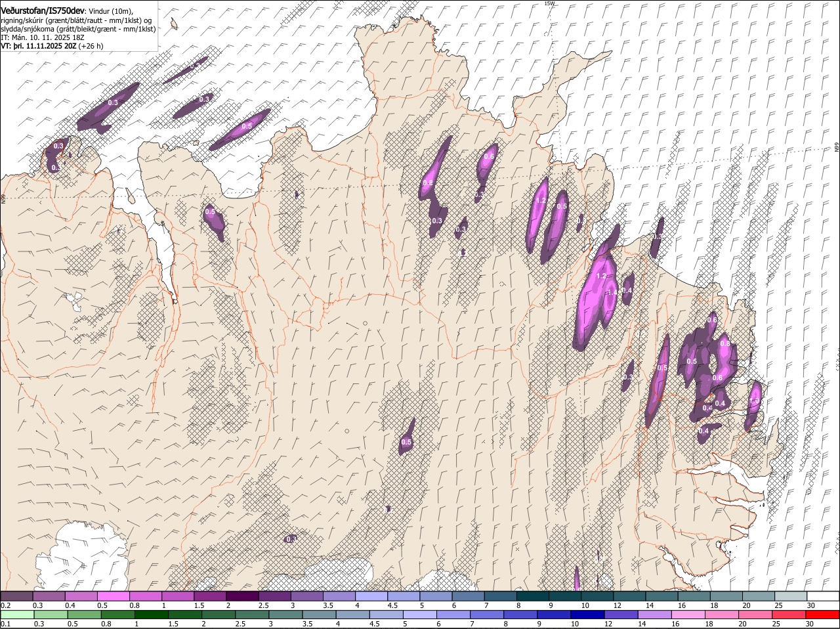Click the 'VT: þri. 11.11.2025 20Z' valid time

point(39,46)
